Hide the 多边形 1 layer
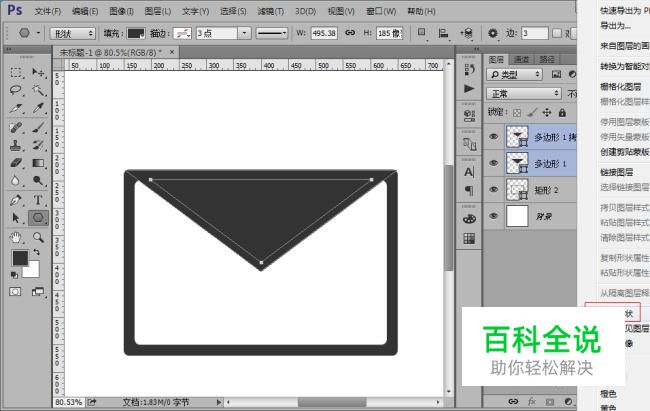 coord(493,163)
